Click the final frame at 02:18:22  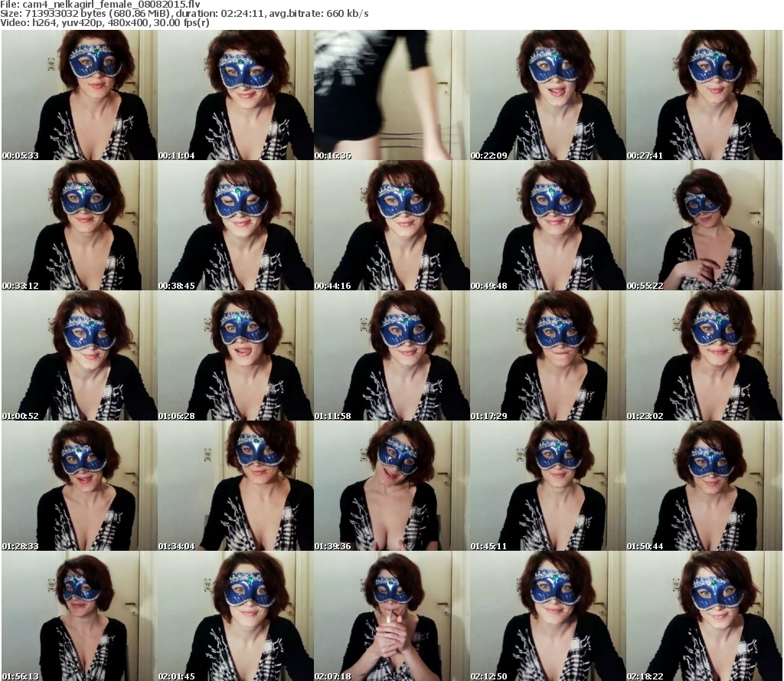tap(704, 616)
